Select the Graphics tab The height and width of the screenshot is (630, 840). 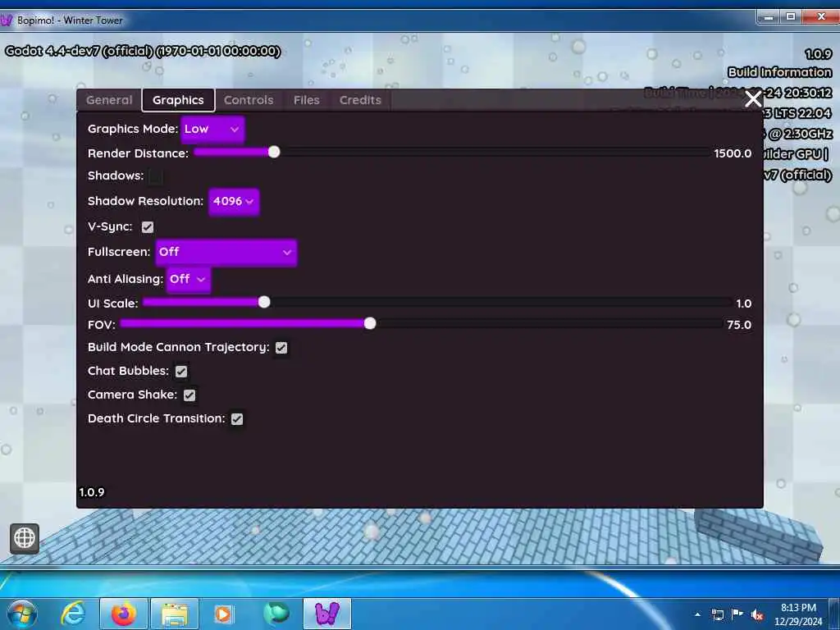[178, 100]
